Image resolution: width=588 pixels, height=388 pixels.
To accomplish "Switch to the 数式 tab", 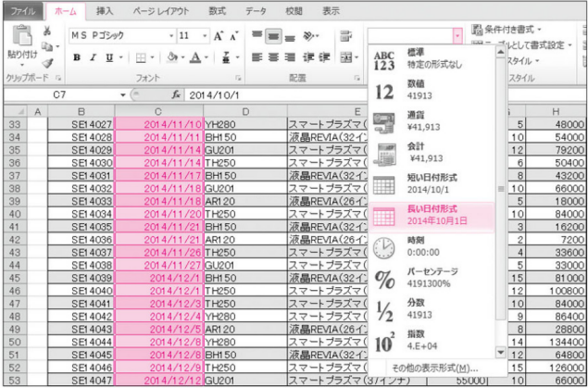I will point(218,11).
